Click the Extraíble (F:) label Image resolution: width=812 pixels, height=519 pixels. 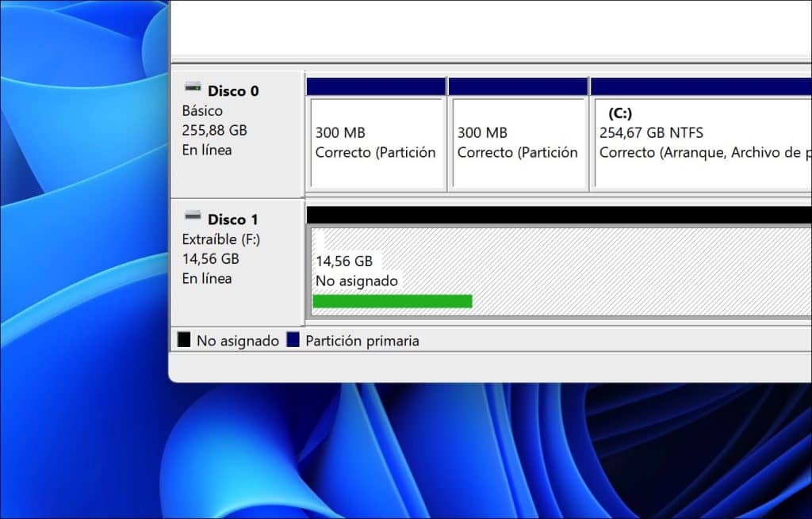point(221,239)
